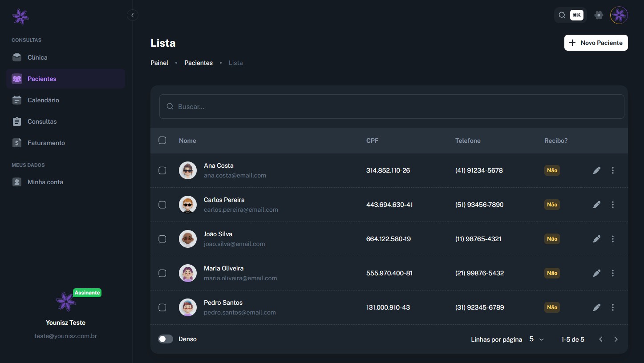This screenshot has width=644, height=363.
Task: Select the Calendário icon
Action: point(16,100)
